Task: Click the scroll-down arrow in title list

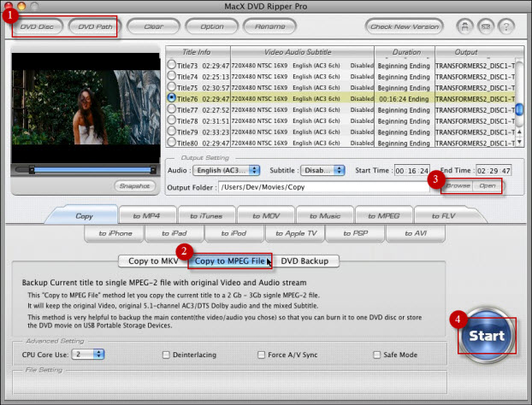Action: tap(519, 142)
